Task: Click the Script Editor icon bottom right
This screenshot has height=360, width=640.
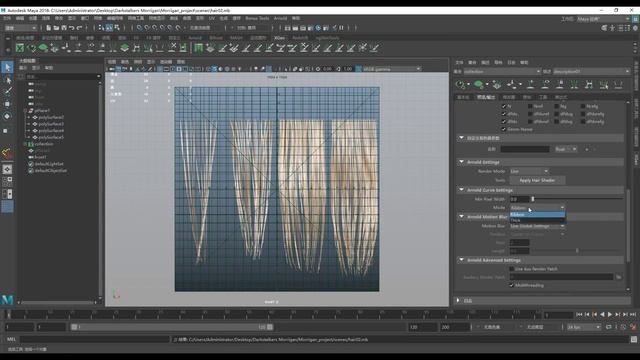Action: click(633, 339)
